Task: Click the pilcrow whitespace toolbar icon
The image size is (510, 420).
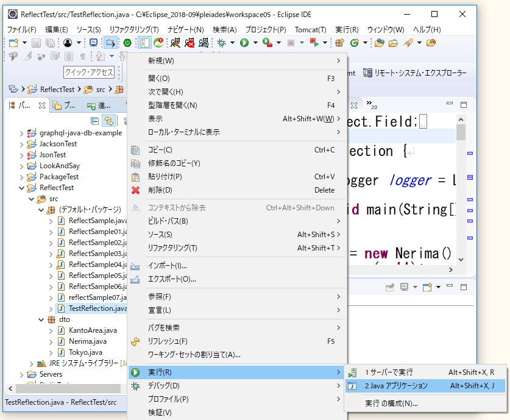Action: (x=83, y=57)
